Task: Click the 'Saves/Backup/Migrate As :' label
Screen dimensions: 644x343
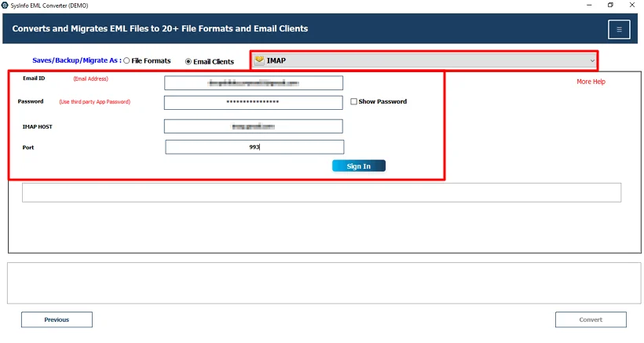Action: (x=77, y=60)
